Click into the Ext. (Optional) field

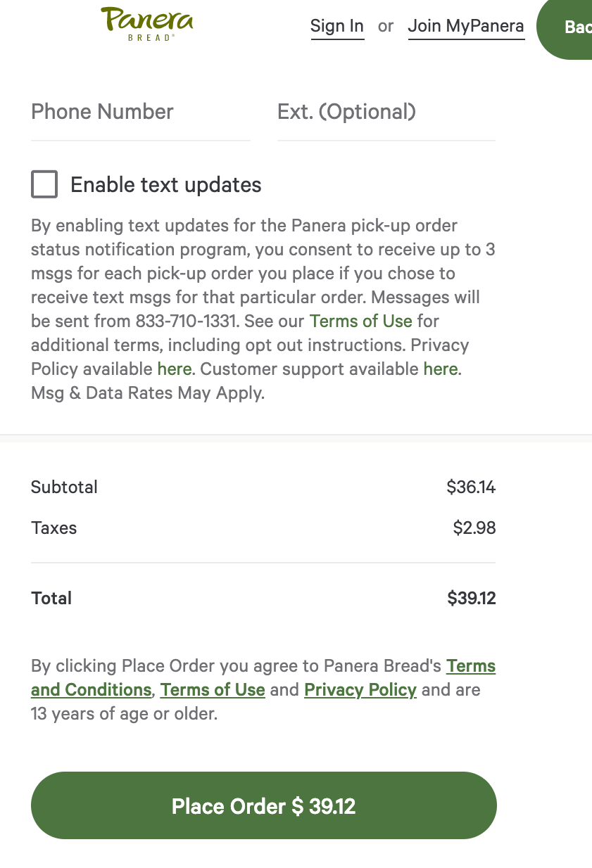pos(386,112)
